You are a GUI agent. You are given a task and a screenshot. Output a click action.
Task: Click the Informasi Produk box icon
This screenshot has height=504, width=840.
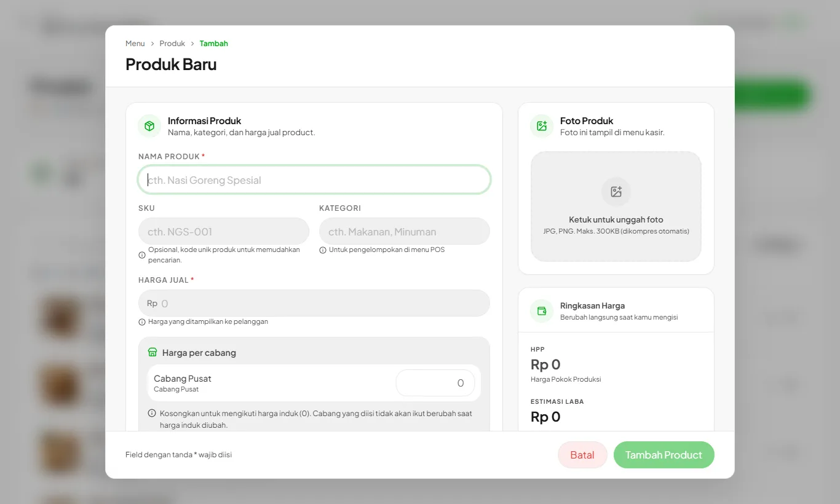point(149,126)
